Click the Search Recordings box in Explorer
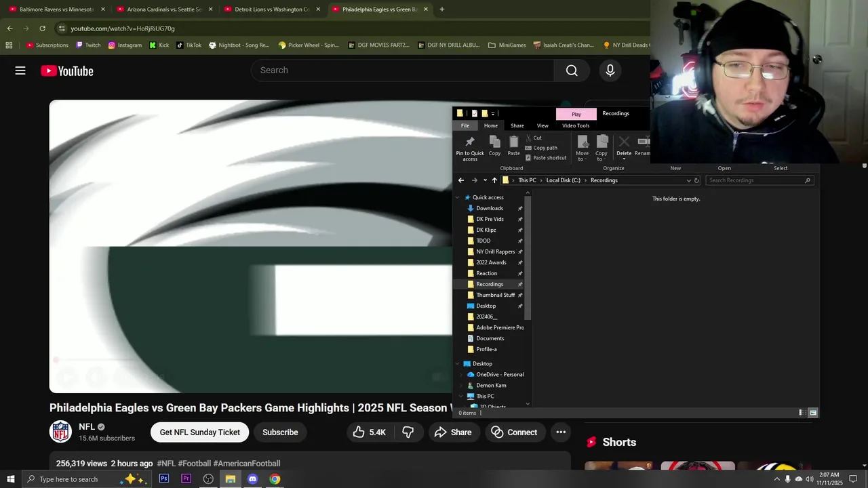The image size is (868, 488). coord(759,180)
